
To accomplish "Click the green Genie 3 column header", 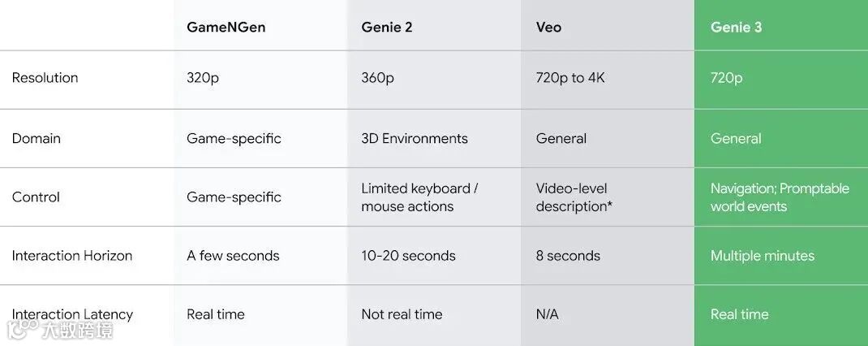I will 736,27.
